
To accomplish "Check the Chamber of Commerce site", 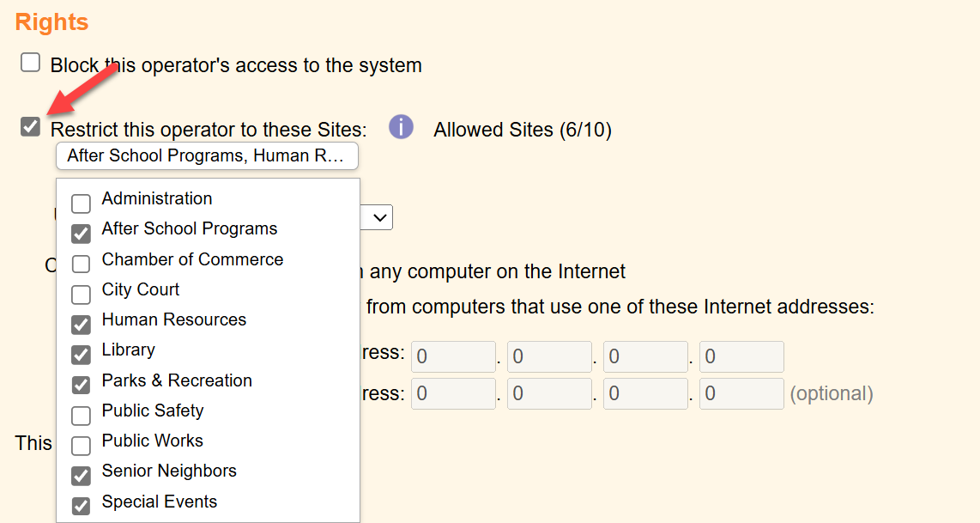I will click(81, 264).
